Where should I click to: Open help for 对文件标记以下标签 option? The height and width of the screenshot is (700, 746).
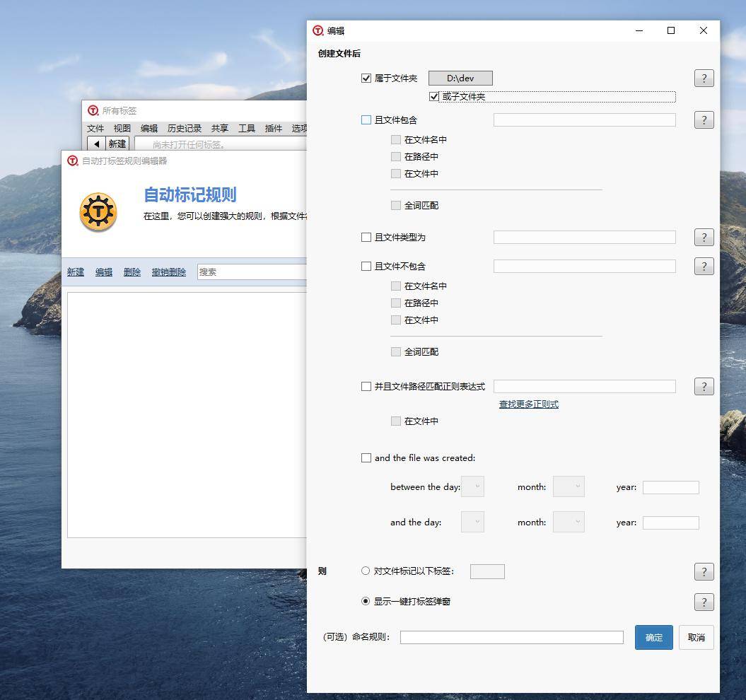pyautogui.click(x=704, y=572)
